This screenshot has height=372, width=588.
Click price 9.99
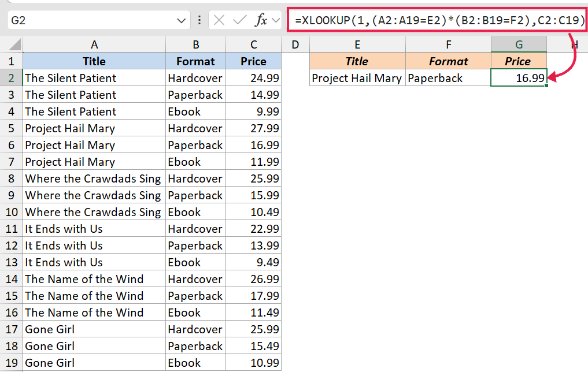pos(253,111)
